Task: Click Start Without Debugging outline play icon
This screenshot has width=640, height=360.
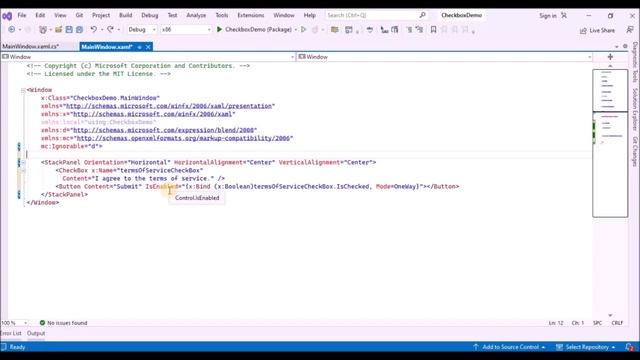Action: [303, 29]
